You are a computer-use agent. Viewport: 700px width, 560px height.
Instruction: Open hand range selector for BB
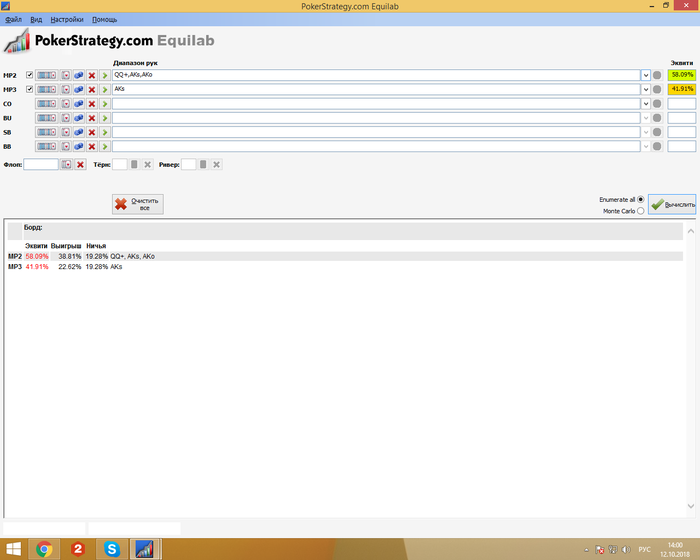[46, 146]
